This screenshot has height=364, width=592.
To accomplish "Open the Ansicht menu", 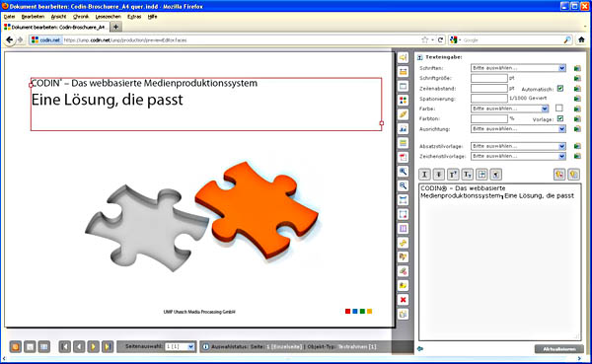I will point(58,17).
